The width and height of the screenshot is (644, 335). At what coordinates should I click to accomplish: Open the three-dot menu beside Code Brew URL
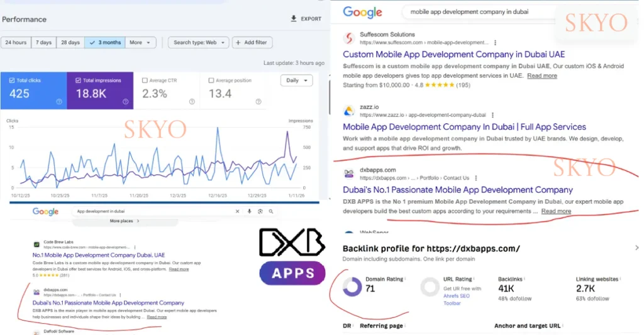(135, 248)
